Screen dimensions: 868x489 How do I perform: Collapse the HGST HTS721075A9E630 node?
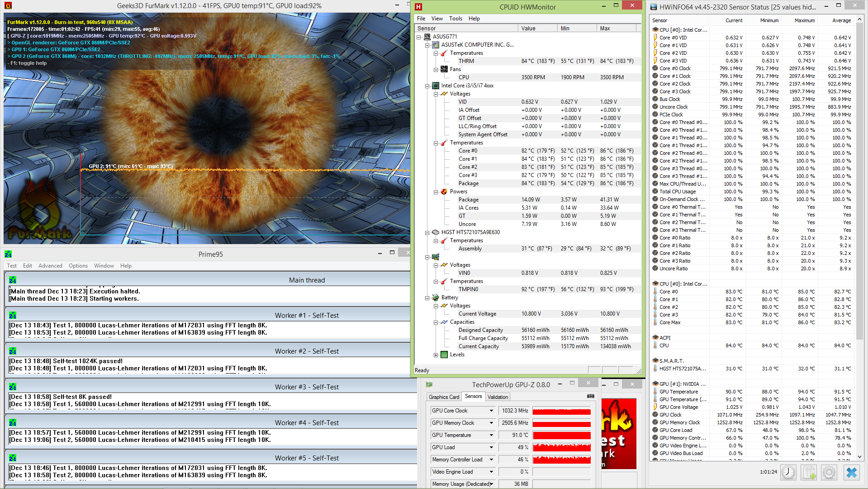click(x=427, y=233)
